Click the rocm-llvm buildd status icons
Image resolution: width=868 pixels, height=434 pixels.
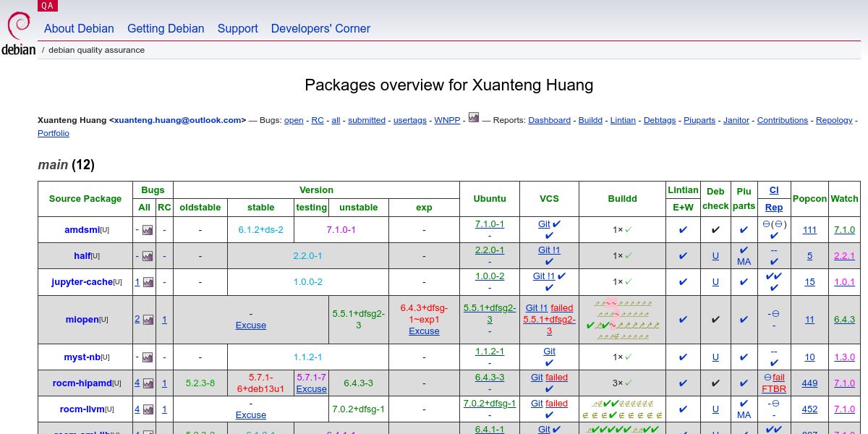(623, 409)
